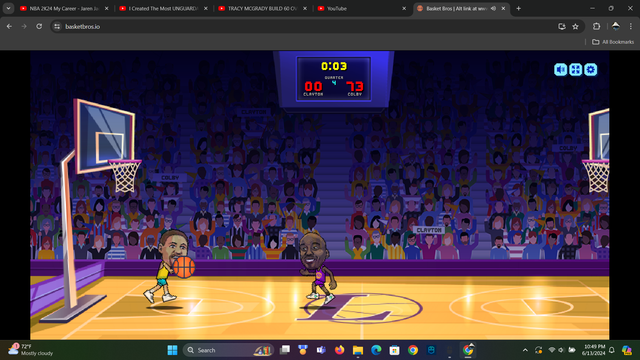Click the install app icon in address bar
Viewport: 640px width, 360px height.
pyautogui.click(x=562, y=27)
